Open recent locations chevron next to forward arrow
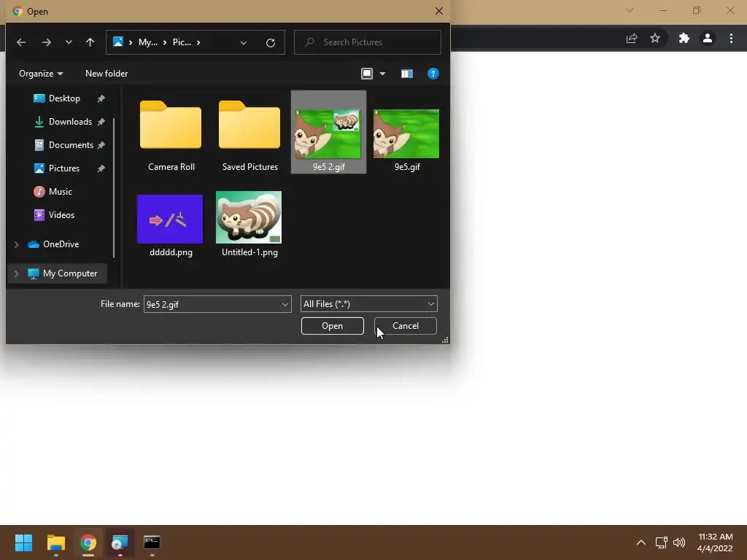The height and width of the screenshot is (560, 747). tap(69, 42)
